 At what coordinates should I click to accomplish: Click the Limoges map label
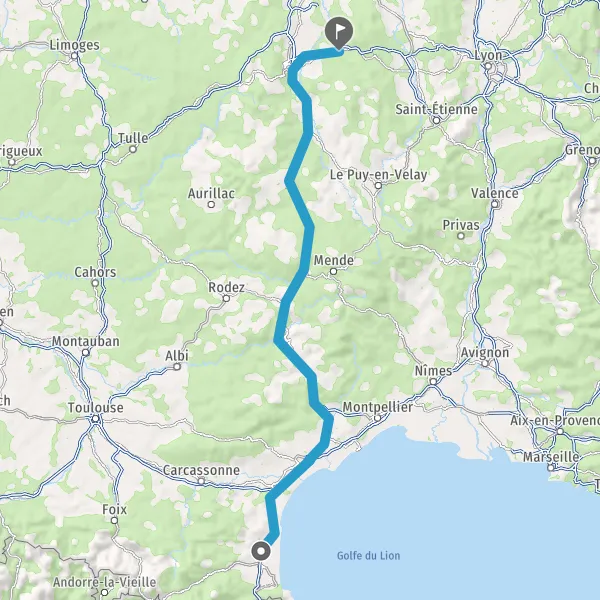point(75,45)
